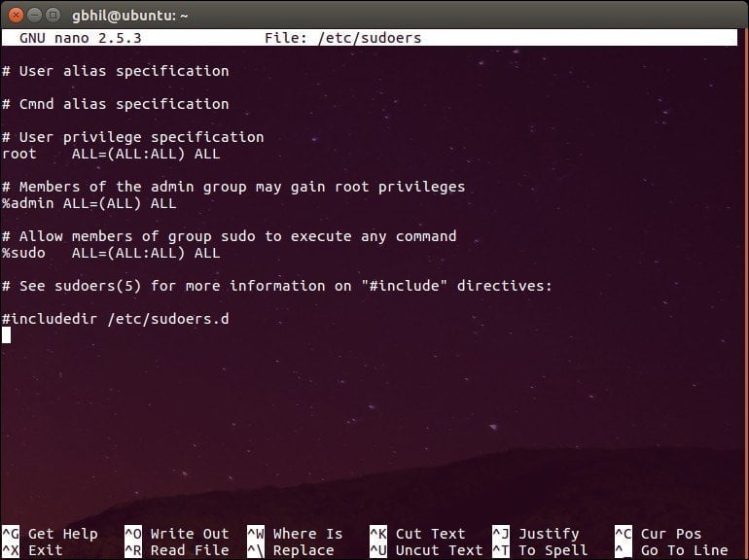Place cursor on the root ALL=(ALL:ALL) line
The height and width of the screenshot is (560, 749).
tap(111, 154)
